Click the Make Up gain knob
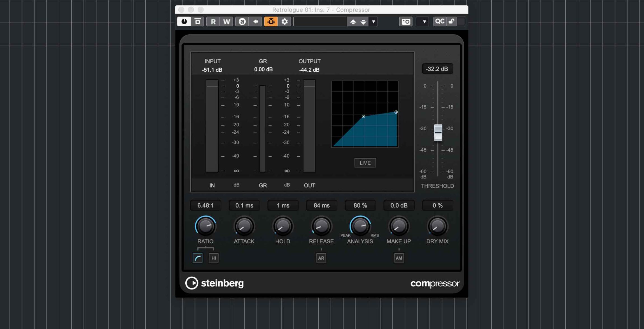The width and height of the screenshot is (644, 329). coord(399,226)
